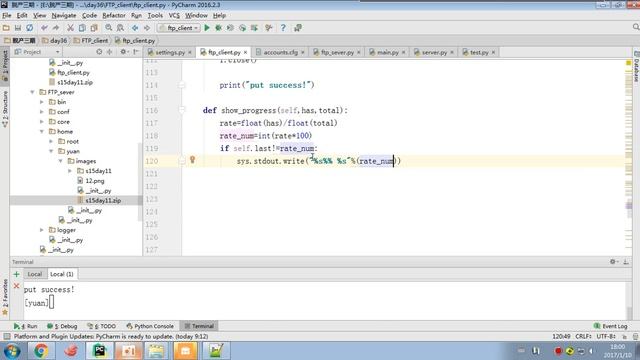Screen dimensions: 640x360
Task: Collapse the home folder
Action: [x=42, y=131]
